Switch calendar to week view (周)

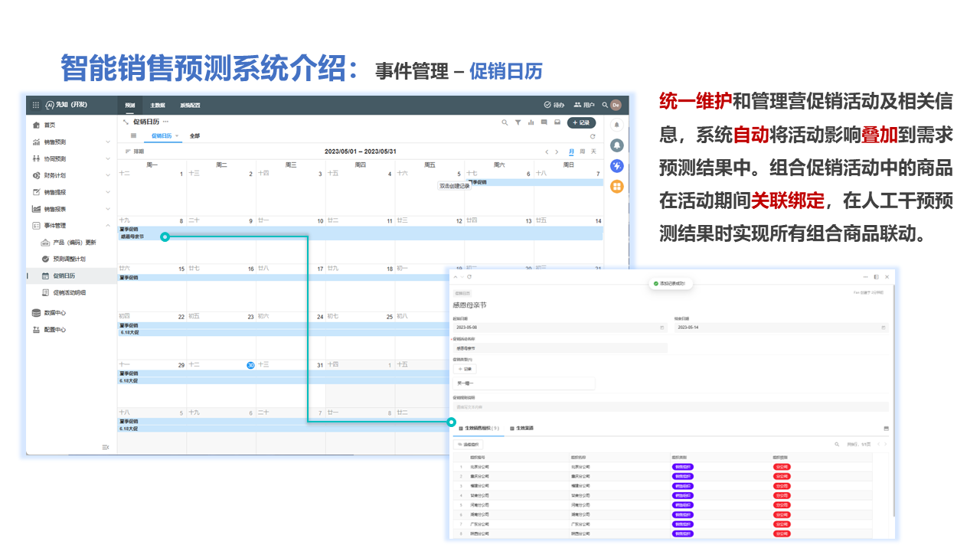tap(582, 152)
